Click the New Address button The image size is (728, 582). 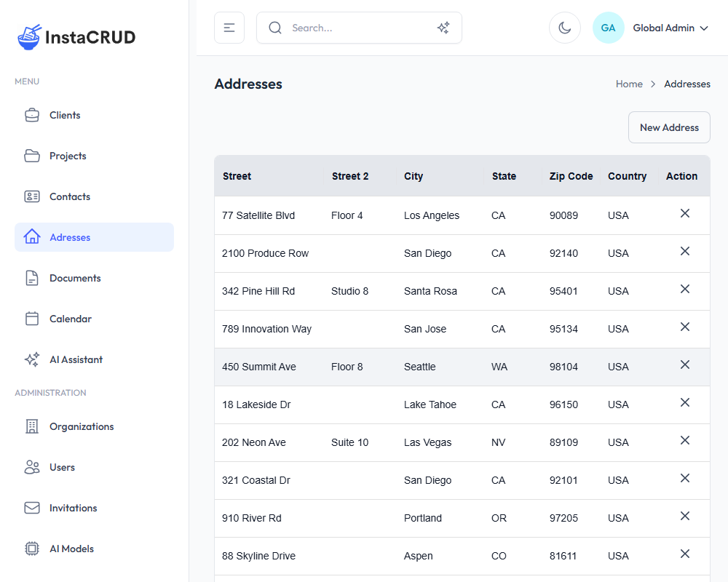click(x=668, y=127)
